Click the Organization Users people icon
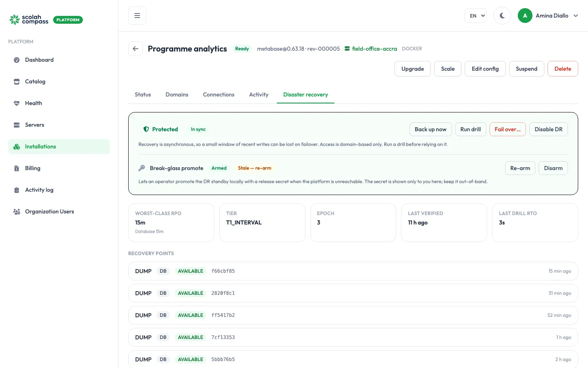The width and height of the screenshot is (588, 368). [17, 212]
